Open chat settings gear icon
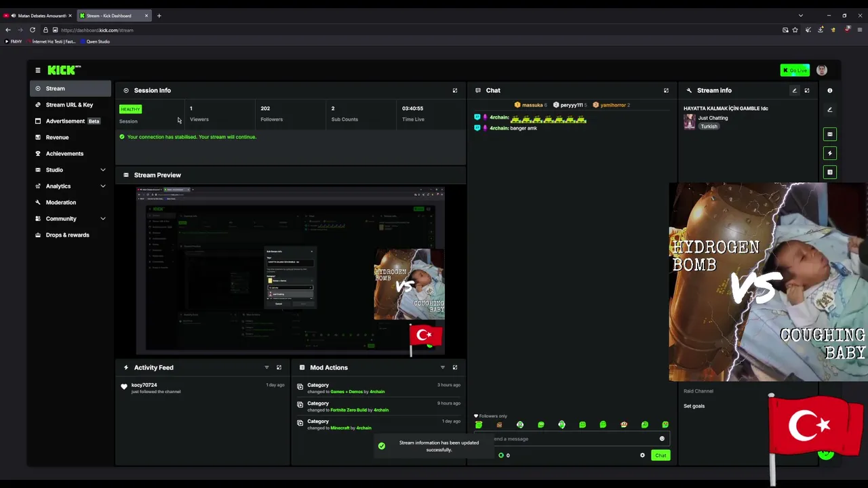 643,455
